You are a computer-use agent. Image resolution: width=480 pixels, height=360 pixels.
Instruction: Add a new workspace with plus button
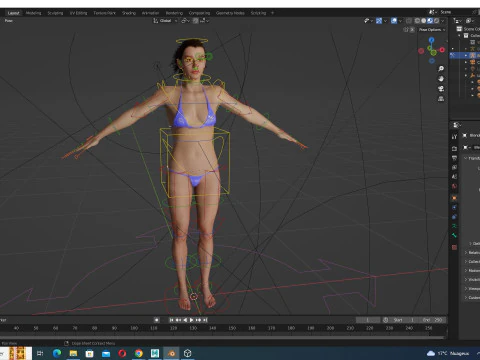pos(272,13)
